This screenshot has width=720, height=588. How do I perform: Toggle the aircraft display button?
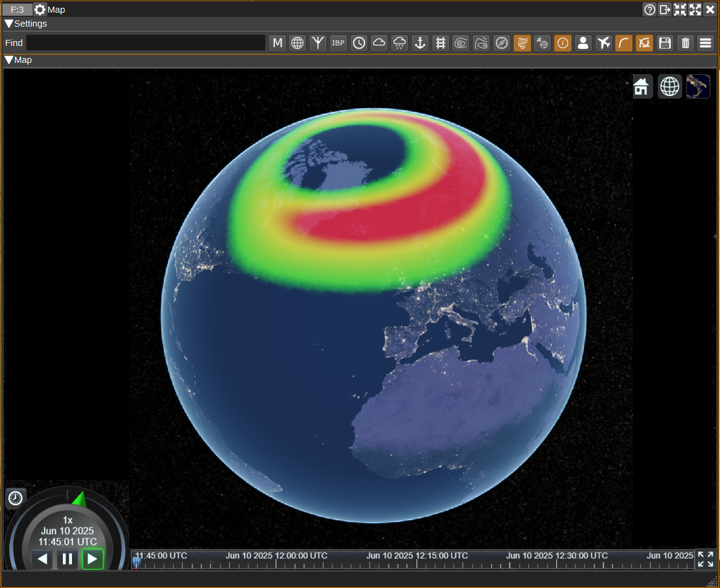click(603, 43)
